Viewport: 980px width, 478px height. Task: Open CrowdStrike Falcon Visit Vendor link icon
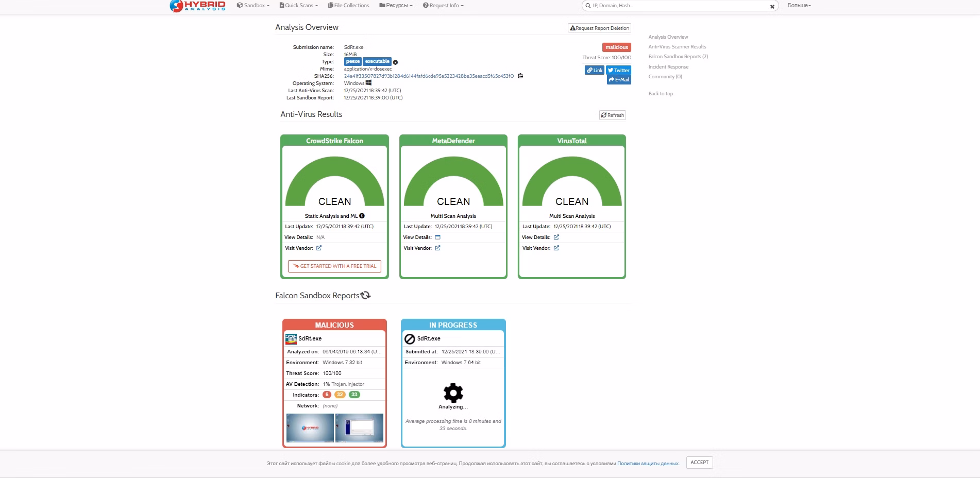point(319,248)
